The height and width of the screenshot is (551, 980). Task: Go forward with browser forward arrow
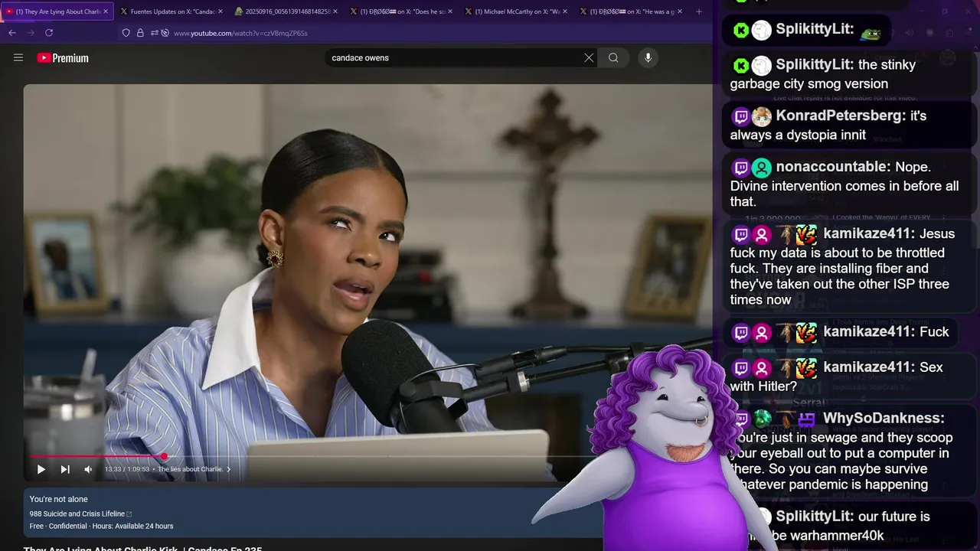pos(31,33)
